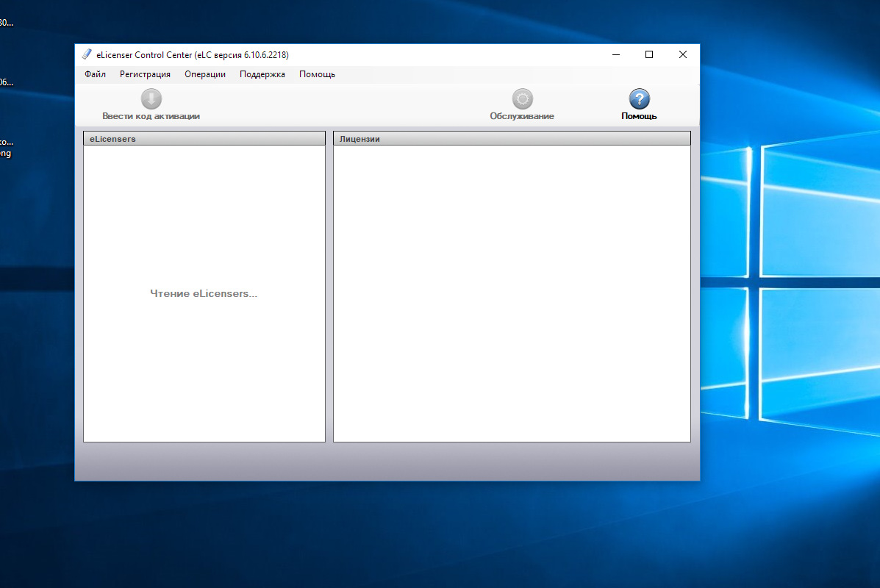Open the Поддержка menu
The height and width of the screenshot is (588, 880).
pos(262,74)
